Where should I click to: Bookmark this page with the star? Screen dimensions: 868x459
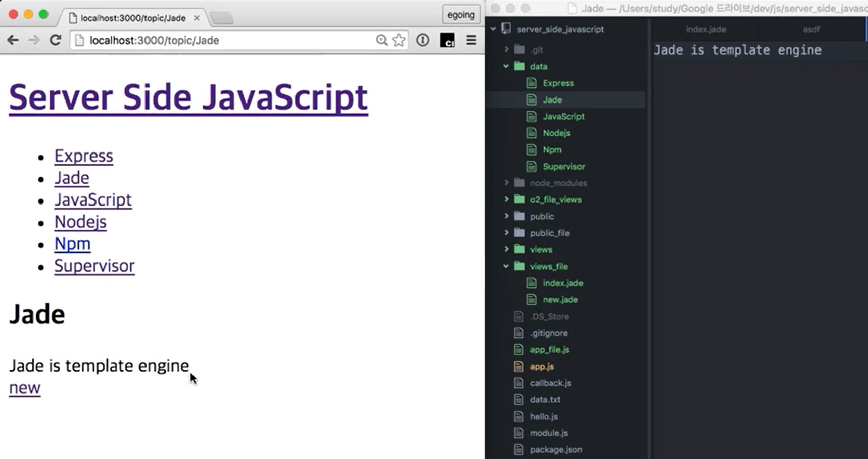pyautogui.click(x=399, y=40)
